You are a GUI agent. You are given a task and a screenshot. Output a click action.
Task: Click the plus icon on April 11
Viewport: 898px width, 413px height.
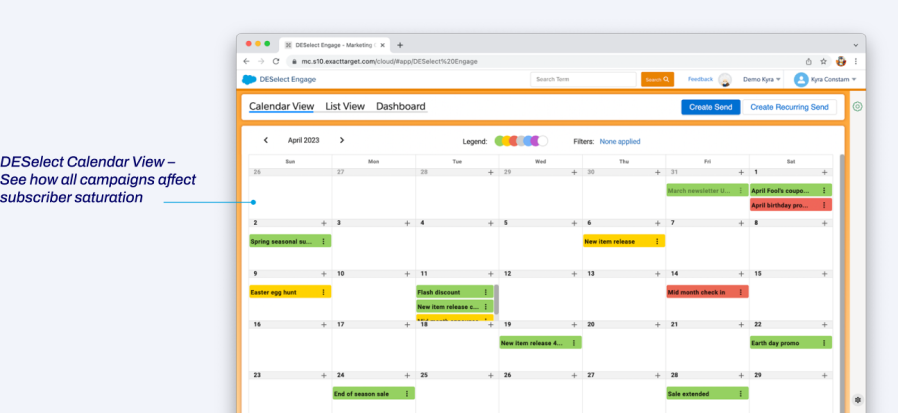[490, 274]
